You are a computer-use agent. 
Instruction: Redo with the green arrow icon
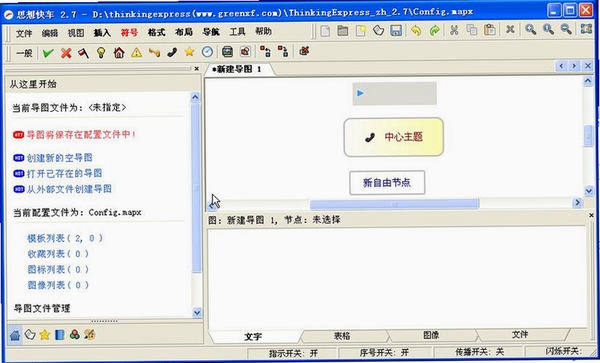[434, 31]
